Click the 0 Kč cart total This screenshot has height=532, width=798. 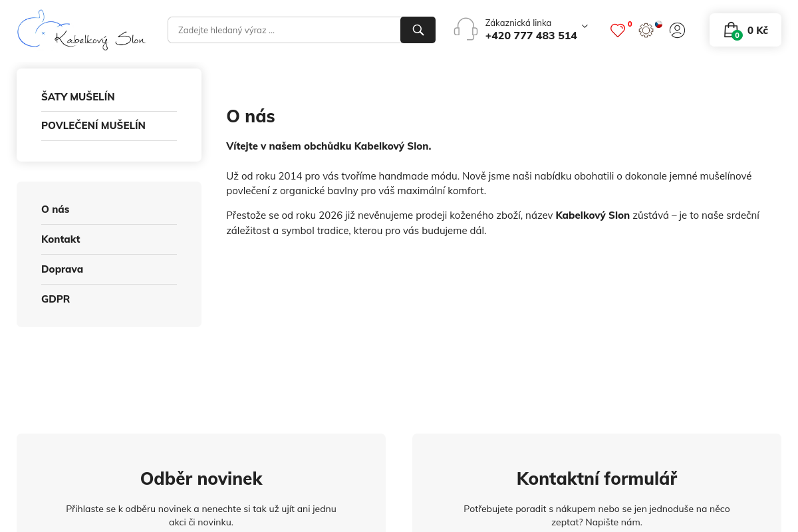click(x=757, y=31)
